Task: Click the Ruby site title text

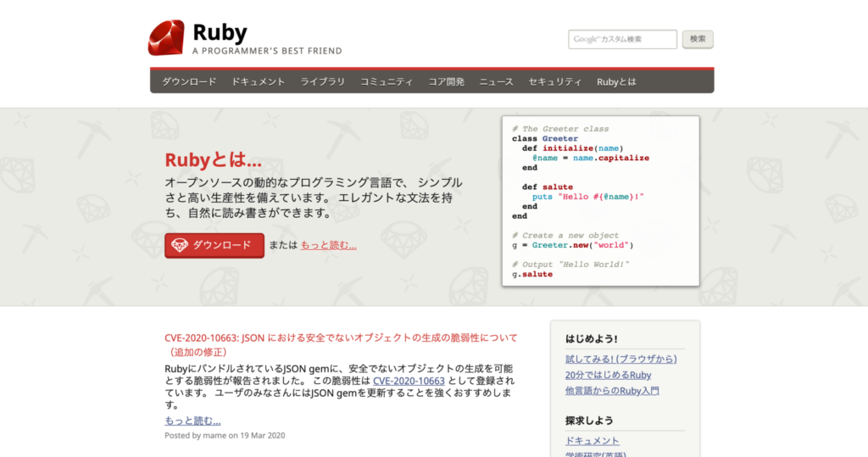Action: (220, 33)
